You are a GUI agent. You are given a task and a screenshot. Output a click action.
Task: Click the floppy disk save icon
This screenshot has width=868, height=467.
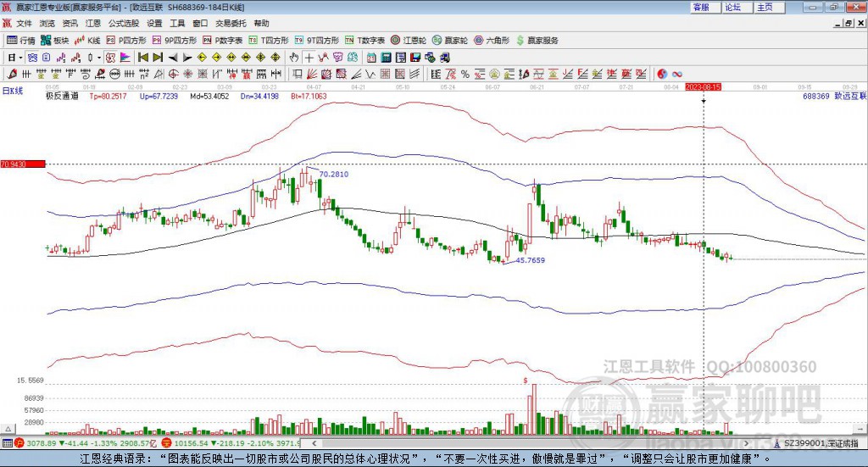415,58
